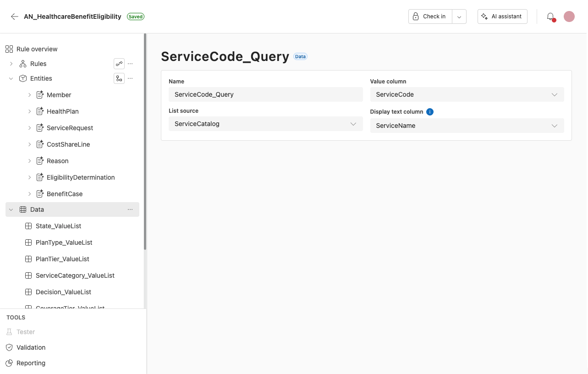Expand the Rules tree node
The height and width of the screenshot is (374, 588).
[x=11, y=64]
